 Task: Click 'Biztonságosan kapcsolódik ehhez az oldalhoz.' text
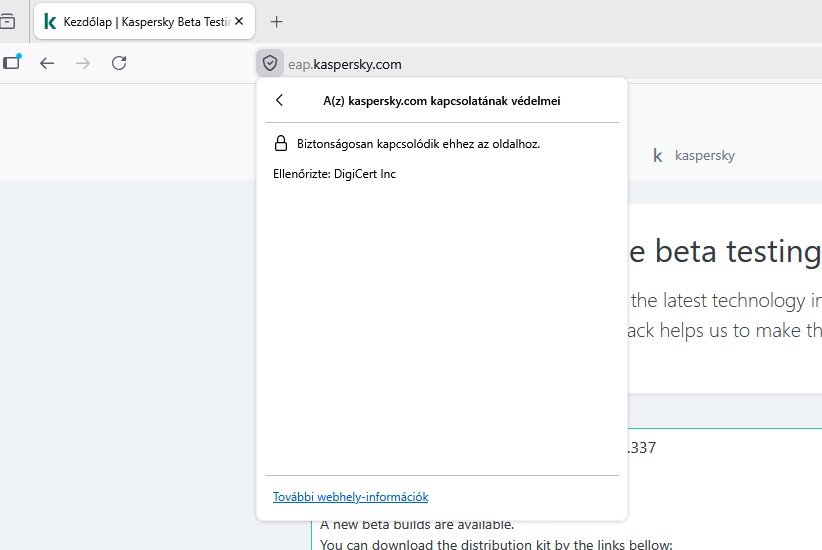point(418,144)
